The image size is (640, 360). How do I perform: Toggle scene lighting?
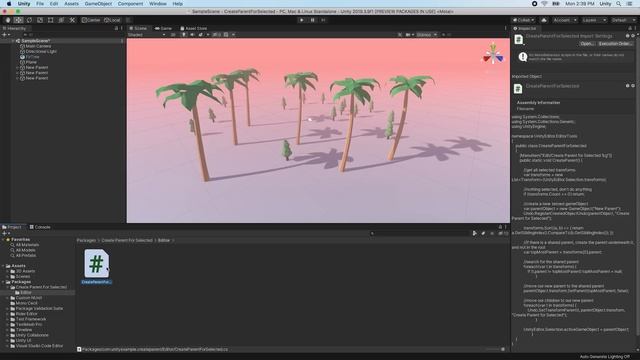point(184,35)
